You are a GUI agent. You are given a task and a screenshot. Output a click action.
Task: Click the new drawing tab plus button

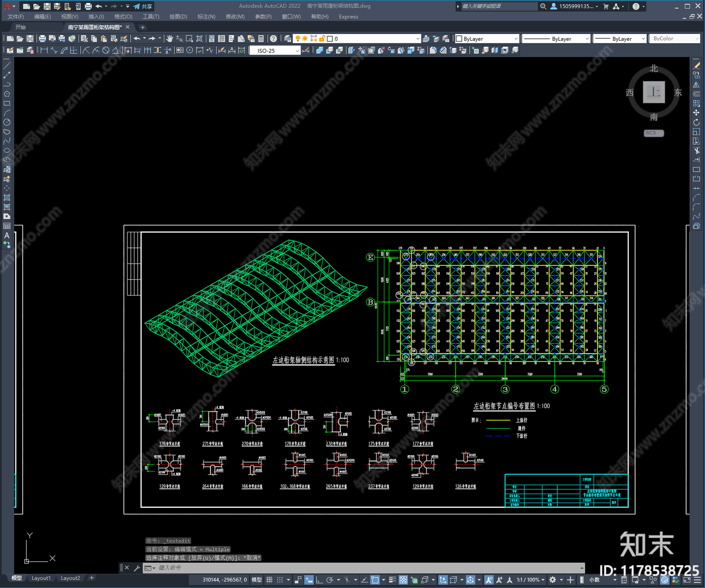pos(142,27)
